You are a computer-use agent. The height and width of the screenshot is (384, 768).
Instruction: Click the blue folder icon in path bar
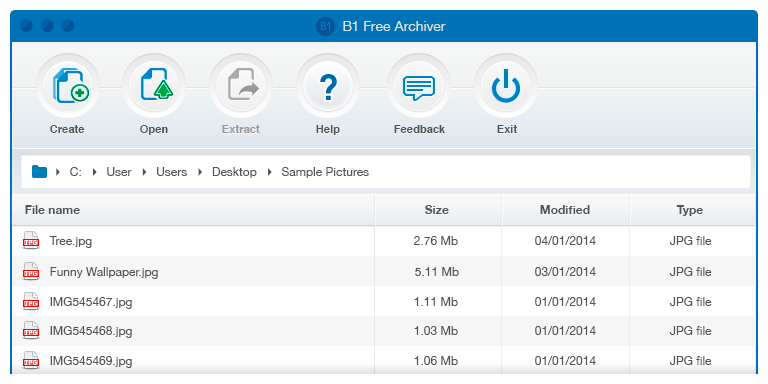pos(39,171)
